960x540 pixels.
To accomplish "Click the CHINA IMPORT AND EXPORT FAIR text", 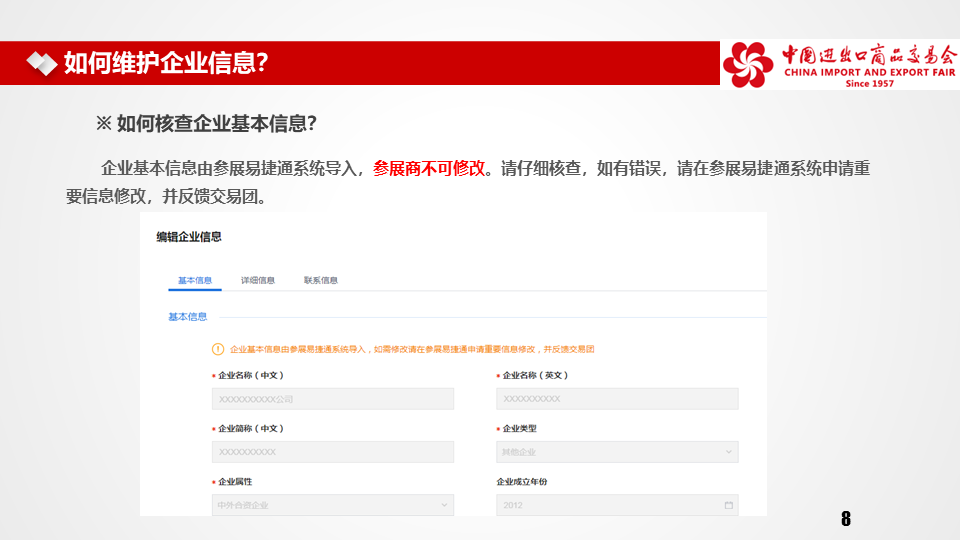I will 869,72.
